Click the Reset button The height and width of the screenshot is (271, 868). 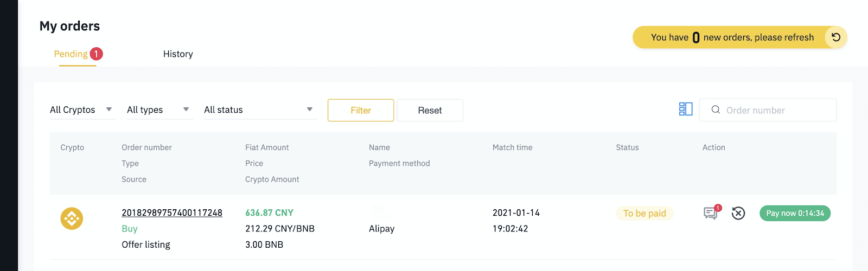430,110
